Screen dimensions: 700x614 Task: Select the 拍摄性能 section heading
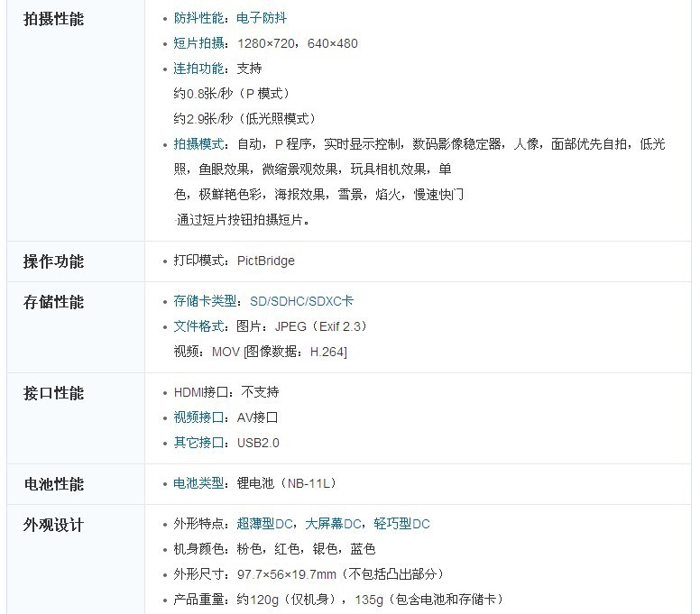pyautogui.click(x=53, y=19)
